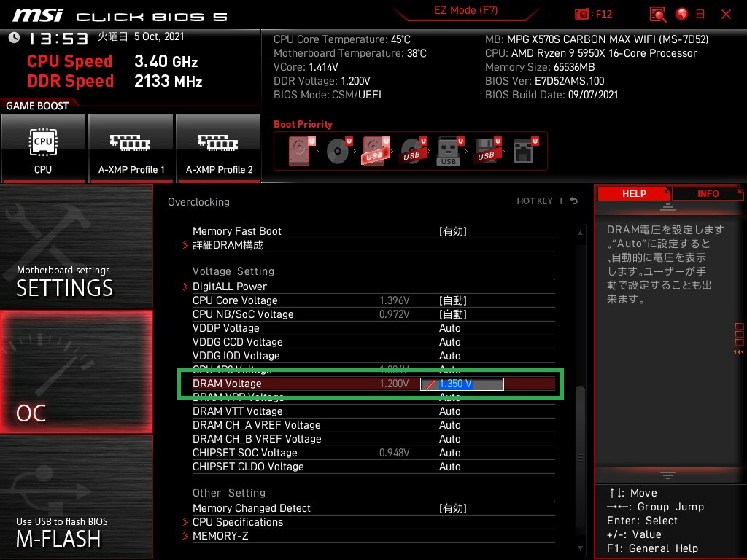The image size is (747, 560).
Task: Select the CHIPSET CLDO Voltage Auto value
Action: [x=449, y=466]
